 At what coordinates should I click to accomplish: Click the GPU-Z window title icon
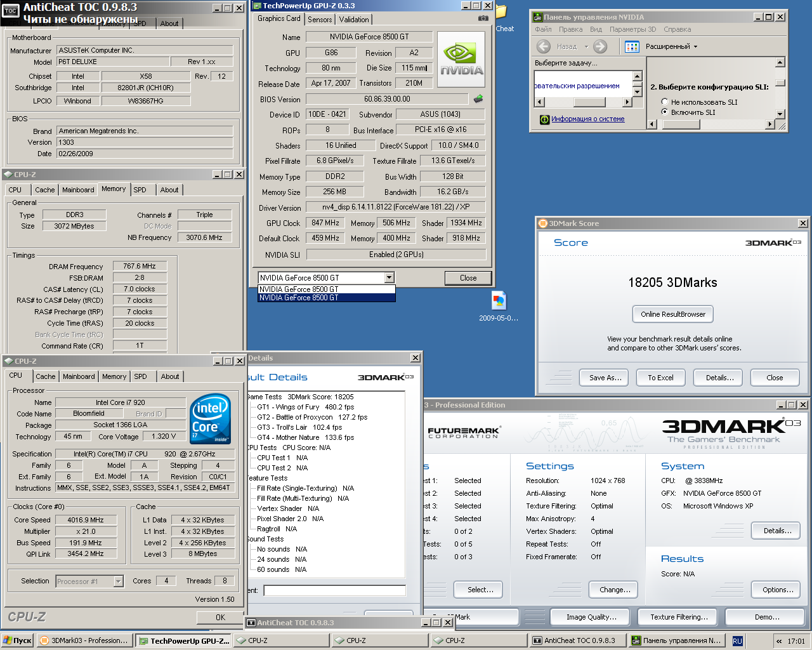click(x=257, y=6)
